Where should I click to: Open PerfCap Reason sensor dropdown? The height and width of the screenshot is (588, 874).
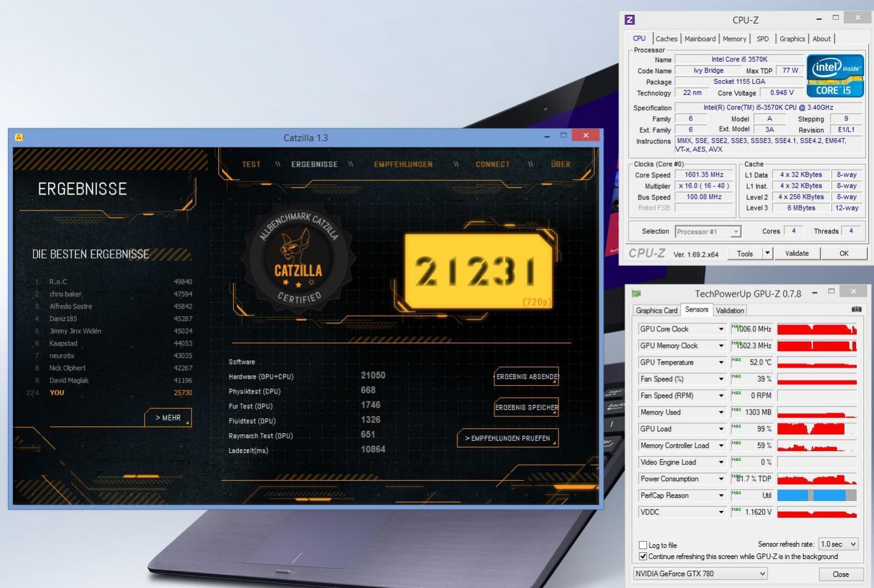[721, 495]
